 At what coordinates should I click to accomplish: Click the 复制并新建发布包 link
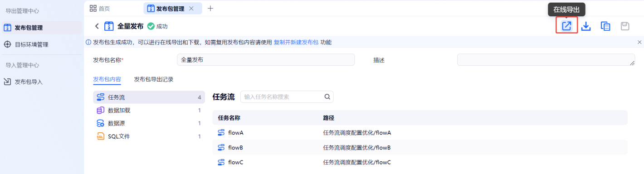tap(296, 42)
